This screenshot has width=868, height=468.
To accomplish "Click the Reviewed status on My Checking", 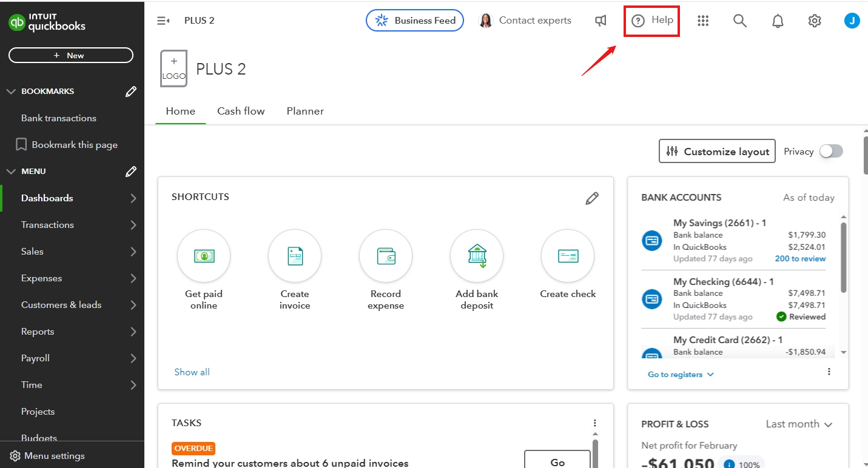I will click(801, 317).
